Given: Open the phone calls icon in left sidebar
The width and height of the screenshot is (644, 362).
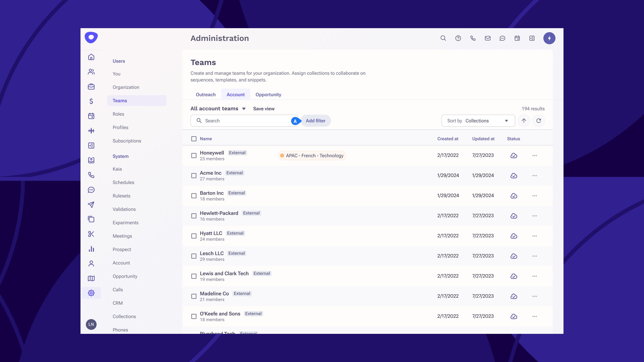Looking at the screenshot, I should click(x=91, y=175).
